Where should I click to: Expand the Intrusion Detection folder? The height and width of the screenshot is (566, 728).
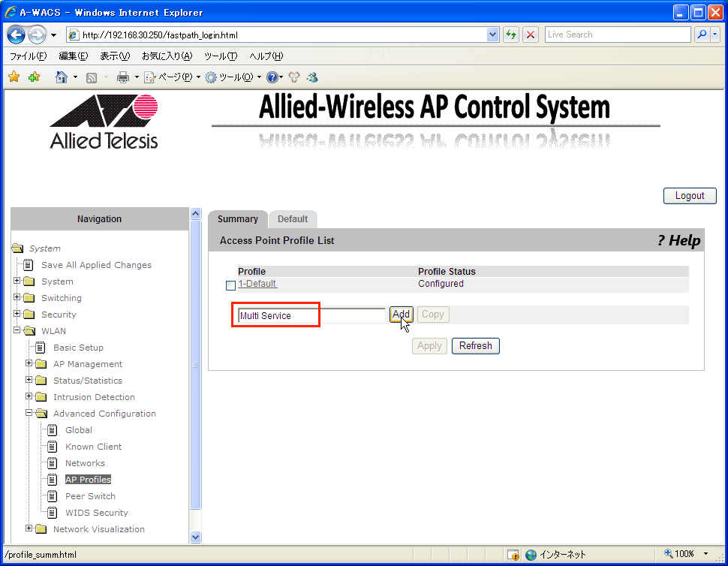pyautogui.click(x=29, y=396)
